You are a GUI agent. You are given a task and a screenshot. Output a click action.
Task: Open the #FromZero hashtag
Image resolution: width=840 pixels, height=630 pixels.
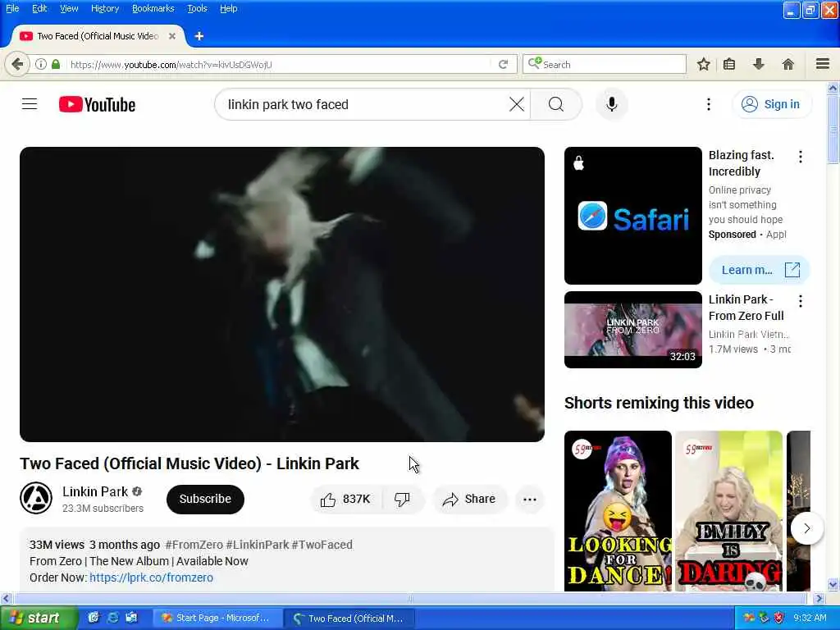point(194,545)
